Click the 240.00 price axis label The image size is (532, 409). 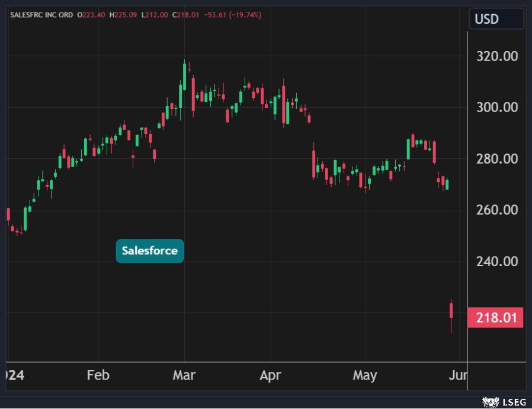[497, 261]
